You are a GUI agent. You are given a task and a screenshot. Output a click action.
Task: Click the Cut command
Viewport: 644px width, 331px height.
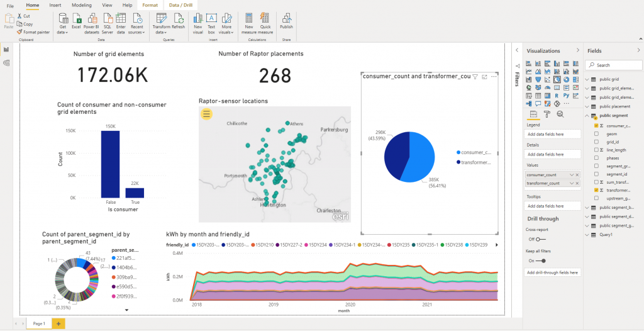click(x=23, y=16)
